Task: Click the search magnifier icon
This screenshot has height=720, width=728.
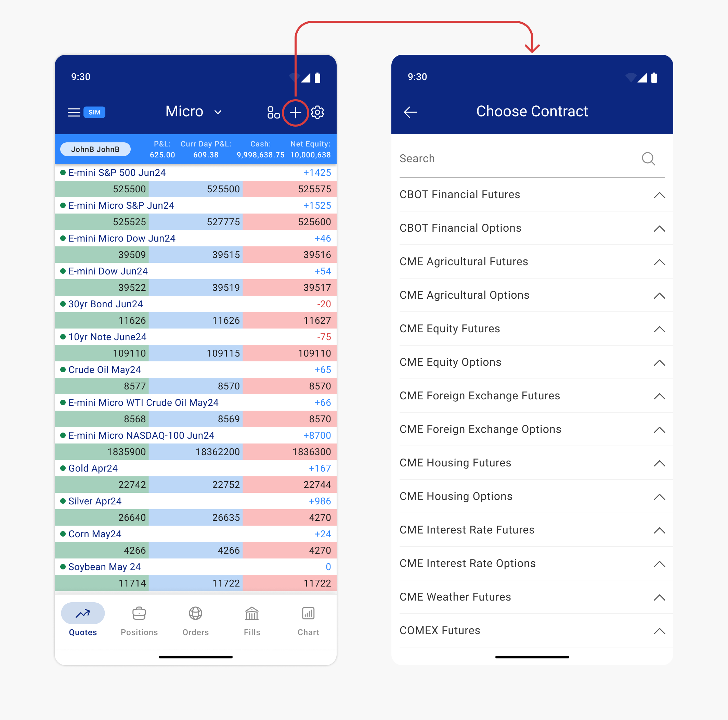Action: tap(649, 159)
